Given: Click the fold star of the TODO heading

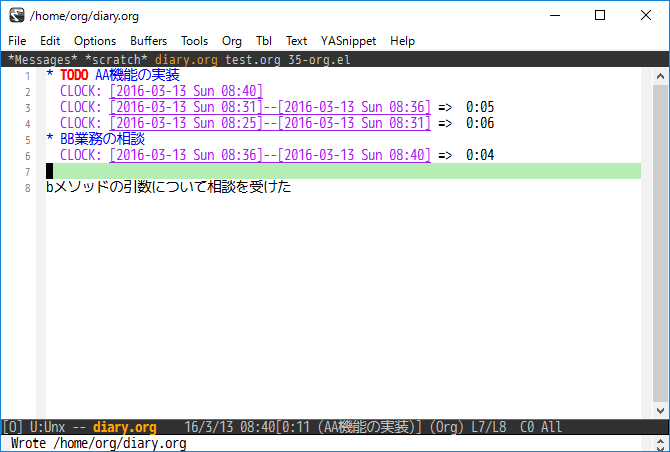Looking at the screenshot, I should point(50,74).
